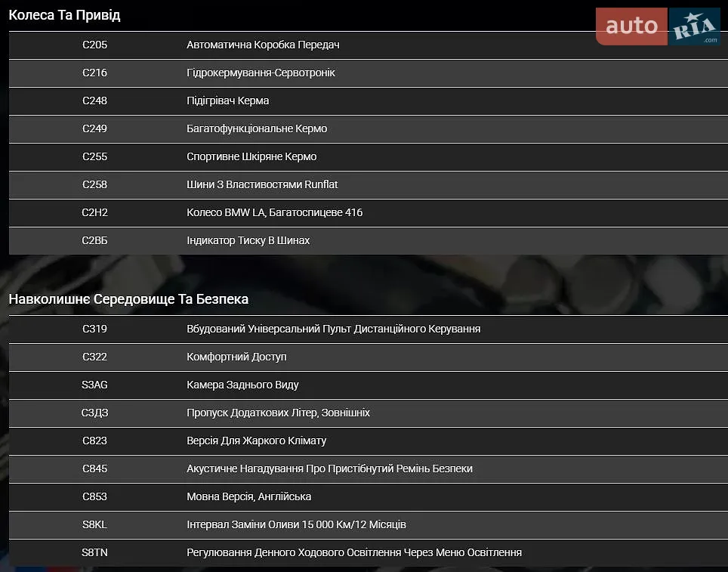Click 'Комфортний Доступ' option text
Screen dimensions: 728x572
(236, 357)
